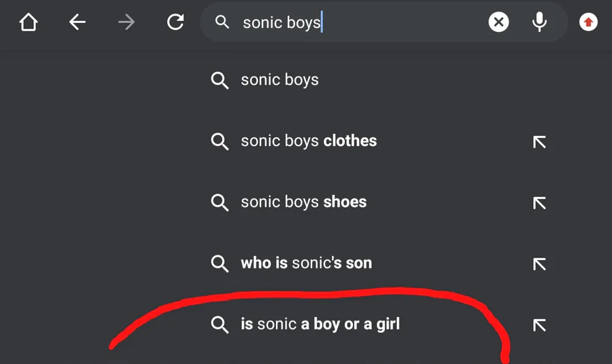The image size is (612, 364).
Task: Click magnifier icon next to 'sonic boys clothes'
Action: coord(220,141)
